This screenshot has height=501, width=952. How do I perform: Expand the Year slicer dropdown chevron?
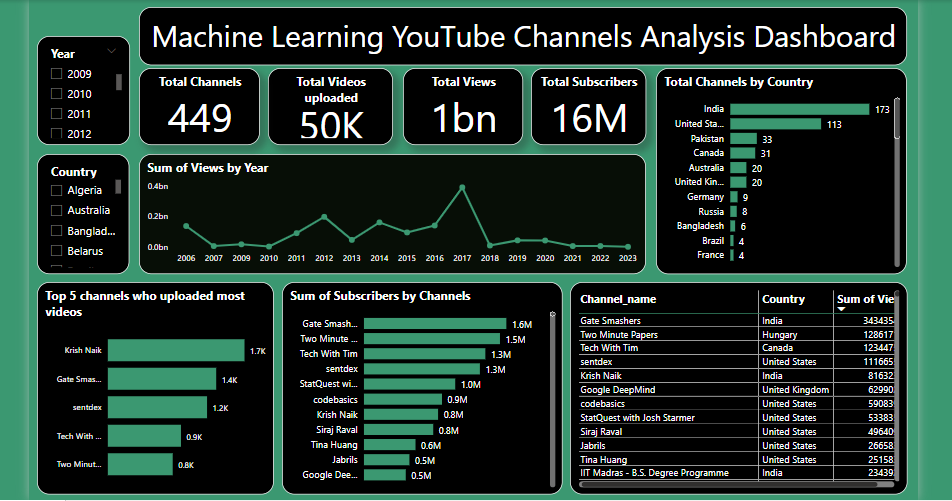click(x=111, y=50)
